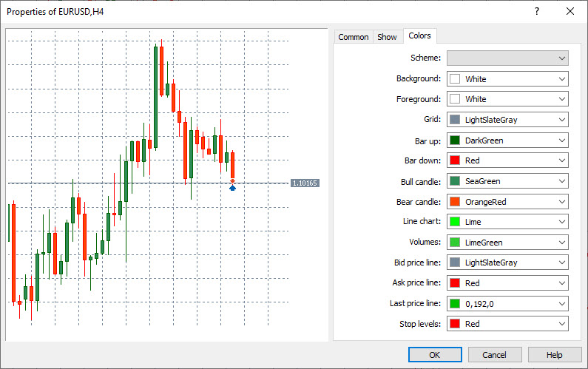Click the Cancel button
The image size is (588, 369).
click(495, 355)
